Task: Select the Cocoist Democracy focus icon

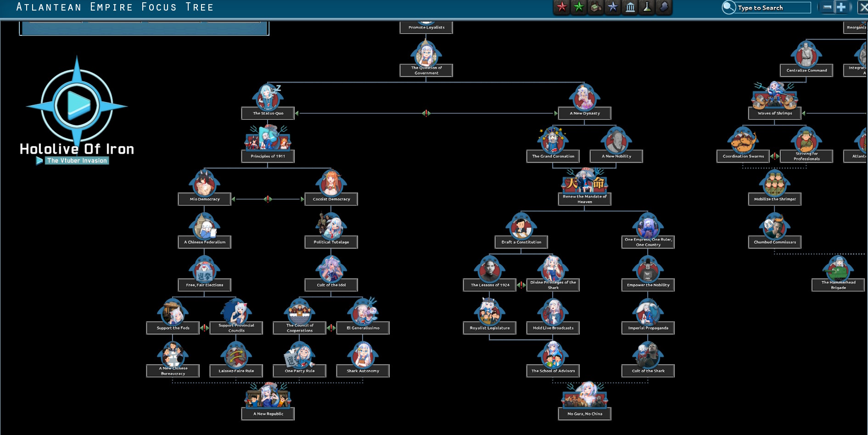Action: point(331,182)
